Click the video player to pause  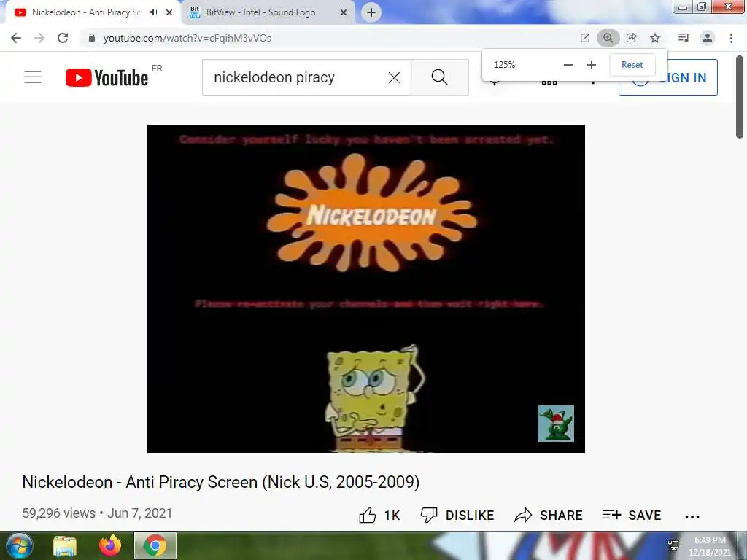366,289
